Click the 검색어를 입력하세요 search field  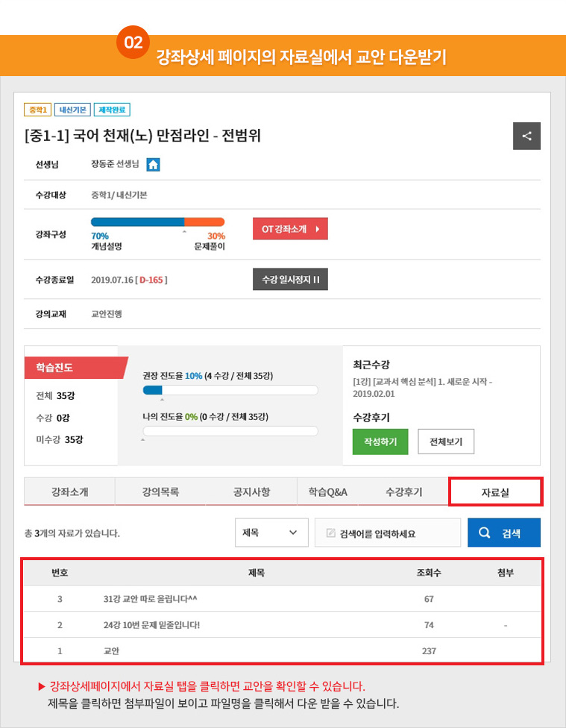click(388, 533)
